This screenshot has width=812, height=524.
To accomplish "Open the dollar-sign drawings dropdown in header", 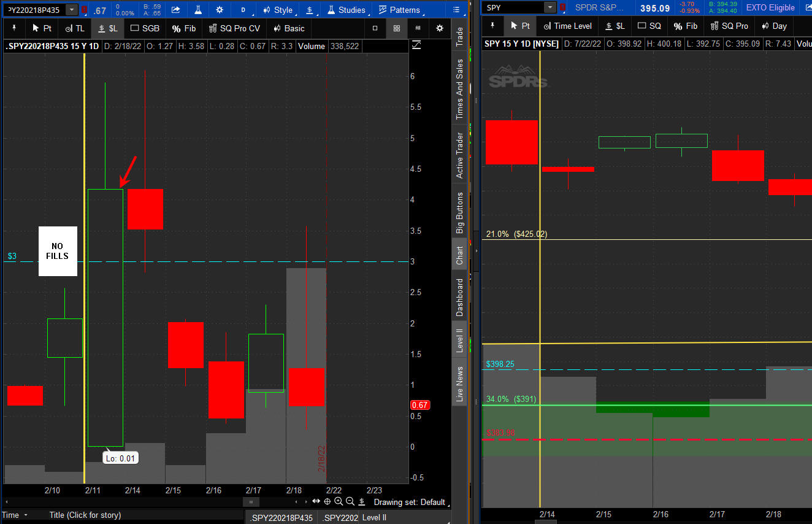I will 310,10.
